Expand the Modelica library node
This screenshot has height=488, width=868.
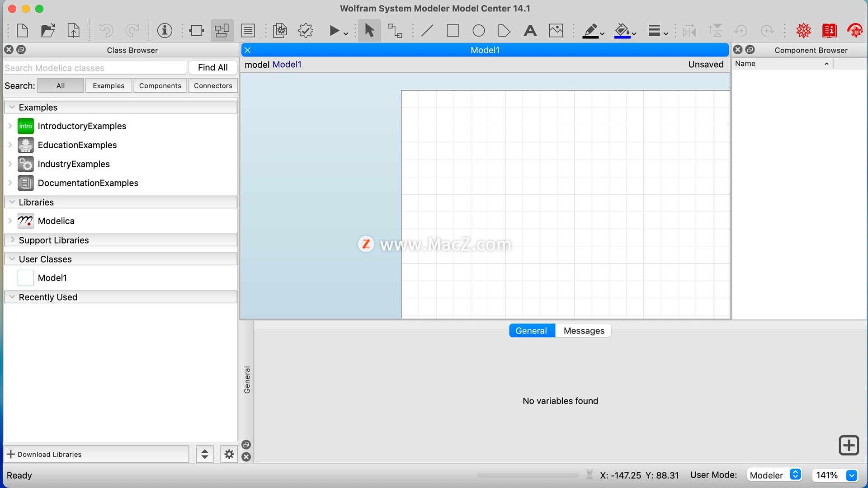click(10, 221)
